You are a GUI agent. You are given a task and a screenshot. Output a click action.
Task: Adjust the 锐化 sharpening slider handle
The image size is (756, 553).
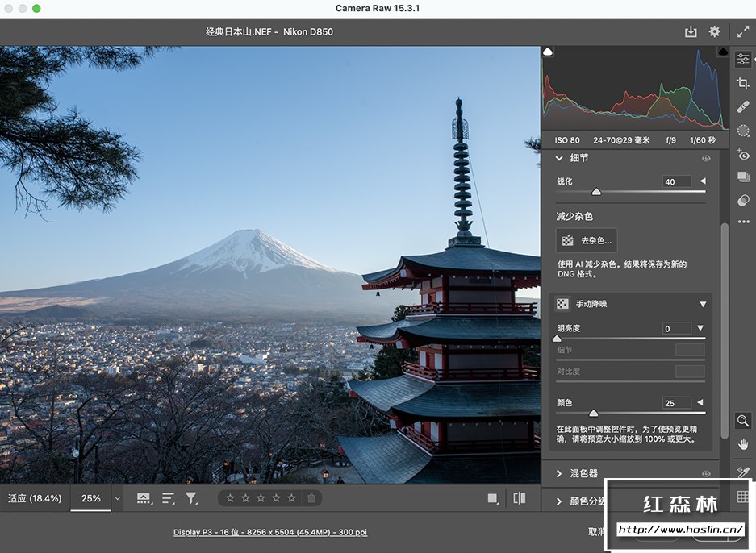pos(596,192)
